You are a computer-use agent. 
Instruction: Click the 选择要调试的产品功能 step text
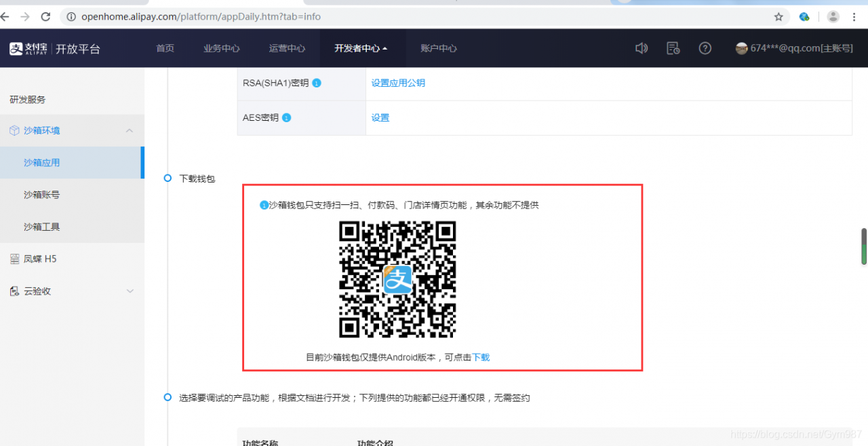pyautogui.click(x=355, y=398)
